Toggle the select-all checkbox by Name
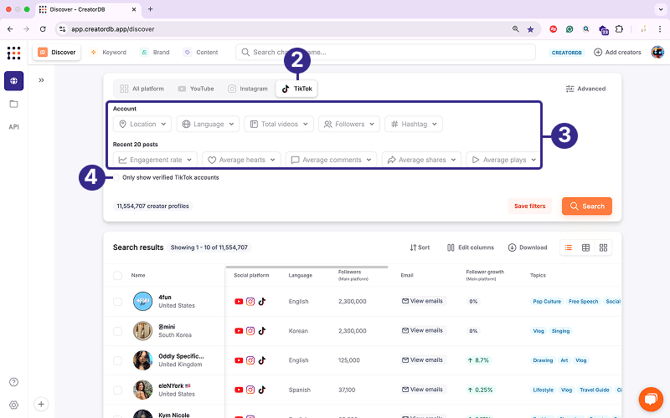The height and width of the screenshot is (418, 670). pyautogui.click(x=118, y=276)
